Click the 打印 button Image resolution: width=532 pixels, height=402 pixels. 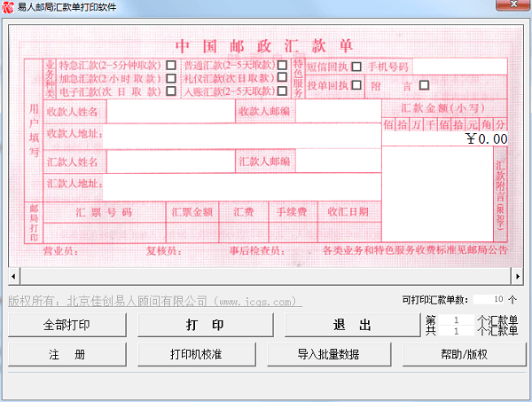click(x=206, y=325)
